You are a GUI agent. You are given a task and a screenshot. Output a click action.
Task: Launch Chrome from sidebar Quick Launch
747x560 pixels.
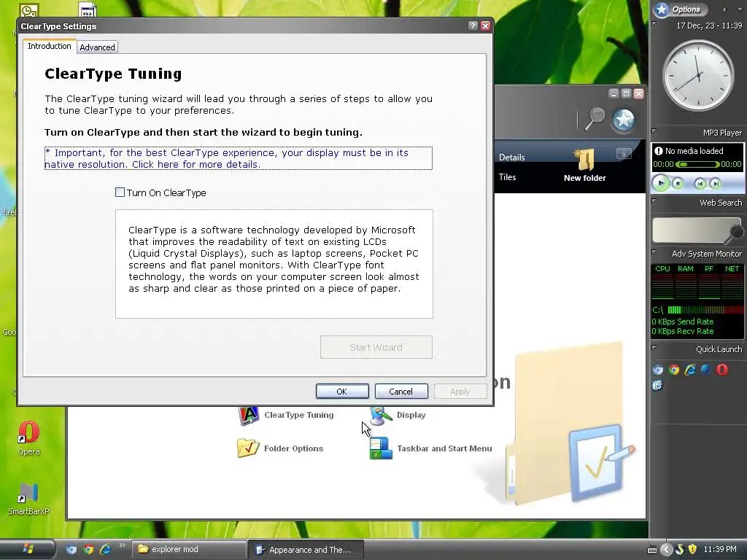(x=674, y=370)
